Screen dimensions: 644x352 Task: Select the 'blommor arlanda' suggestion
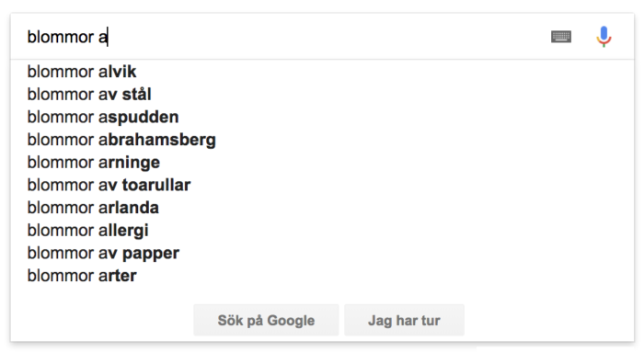coord(322,208)
